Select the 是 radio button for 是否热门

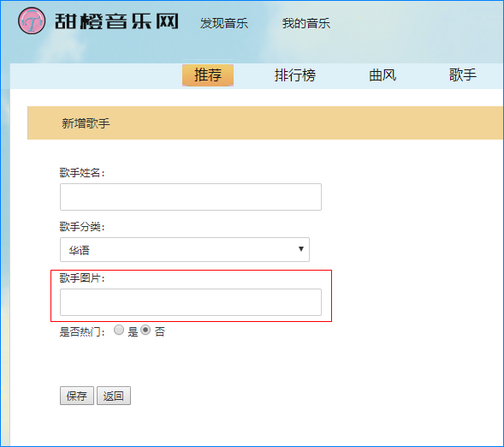tap(119, 330)
